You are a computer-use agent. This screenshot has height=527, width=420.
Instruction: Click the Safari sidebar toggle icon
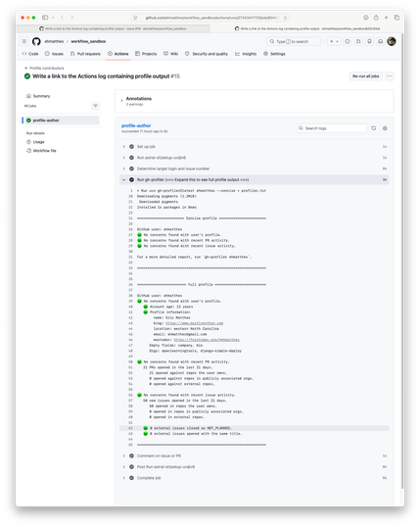pyautogui.click(x=45, y=17)
